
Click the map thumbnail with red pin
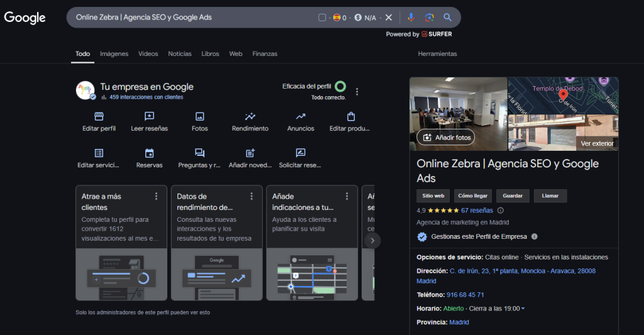pos(563,95)
